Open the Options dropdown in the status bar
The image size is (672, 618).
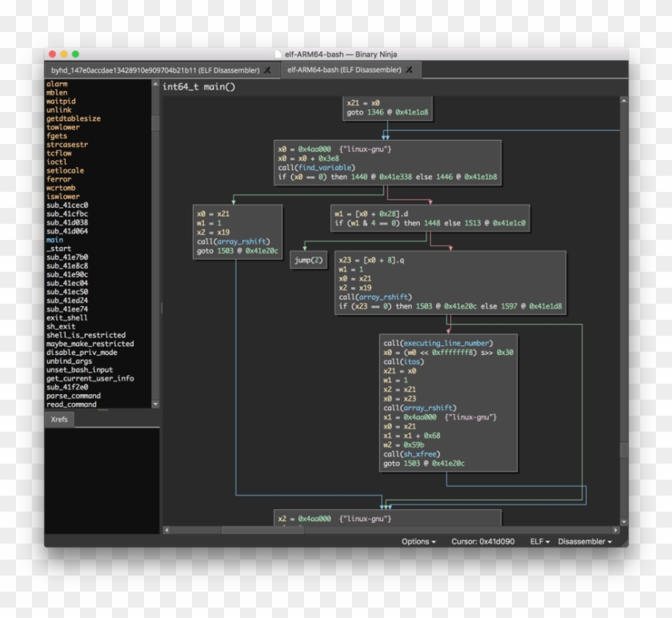click(x=418, y=541)
